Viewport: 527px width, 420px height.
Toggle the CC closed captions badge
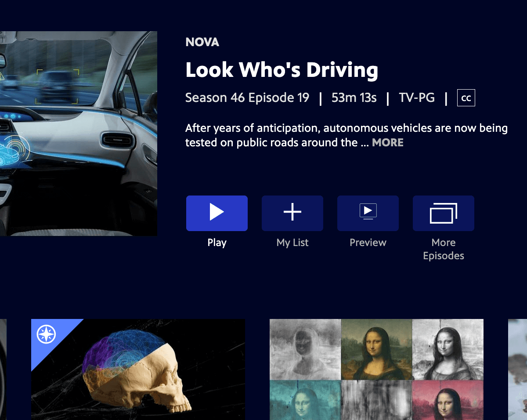click(466, 98)
